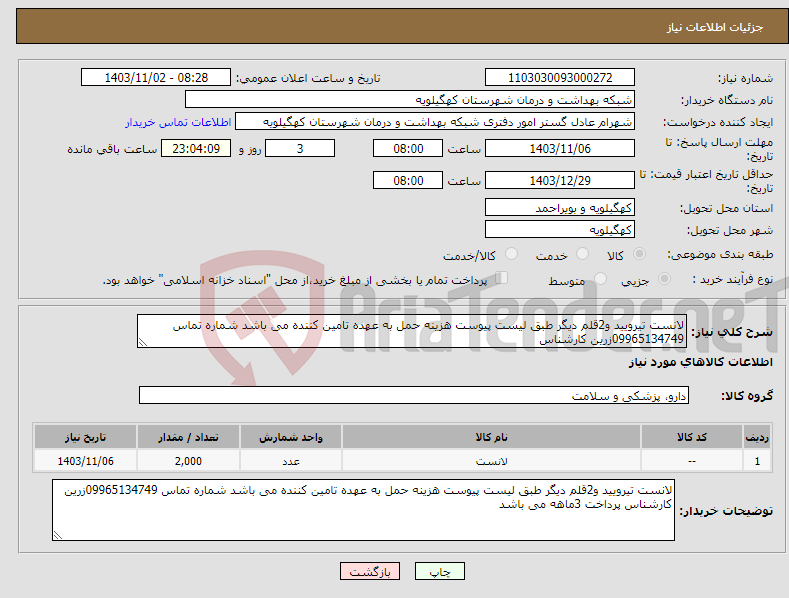Image resolution: width=789 pixels, height=598 pixels.
Task: Click the resize handle of the description box
Action: pos(142,343)
